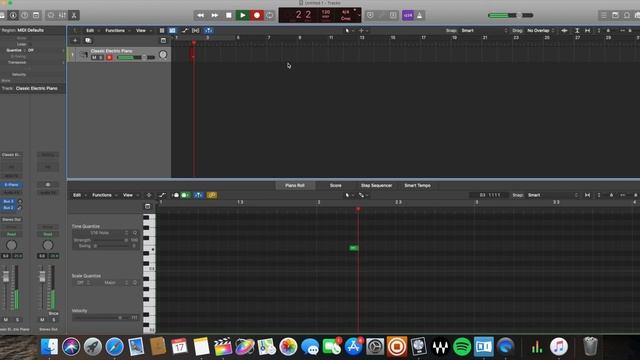Open the Note Pads button

pos(615,16)
